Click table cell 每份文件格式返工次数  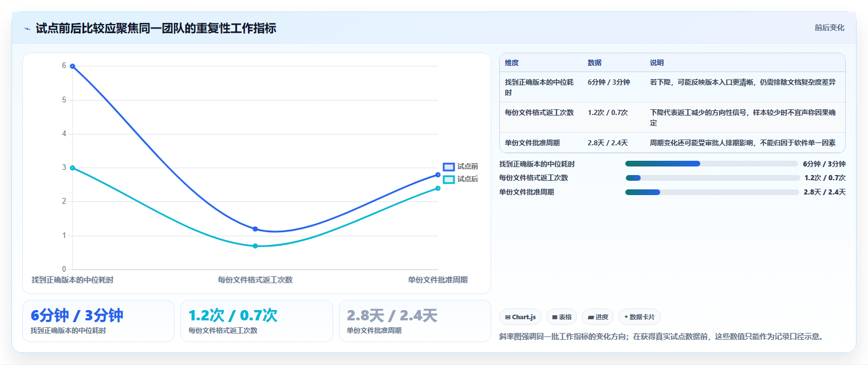coord(541,118)
